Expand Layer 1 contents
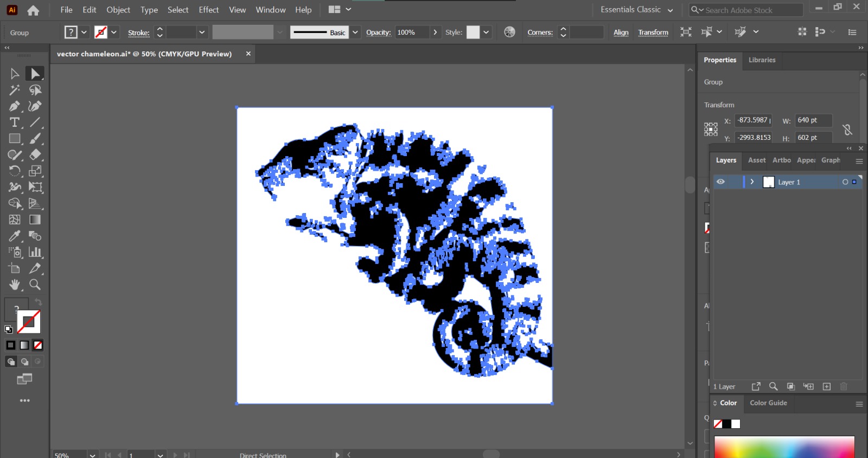 pyautogui.click(x=752, y=182)
